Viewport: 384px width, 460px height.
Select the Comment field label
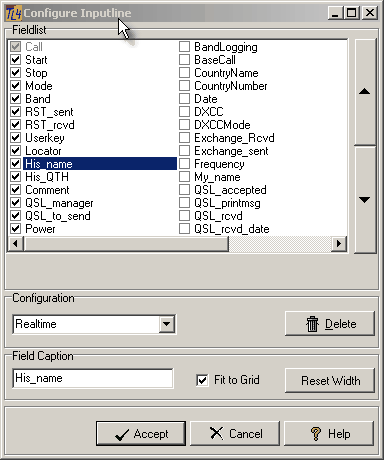(x=47, y=190)
